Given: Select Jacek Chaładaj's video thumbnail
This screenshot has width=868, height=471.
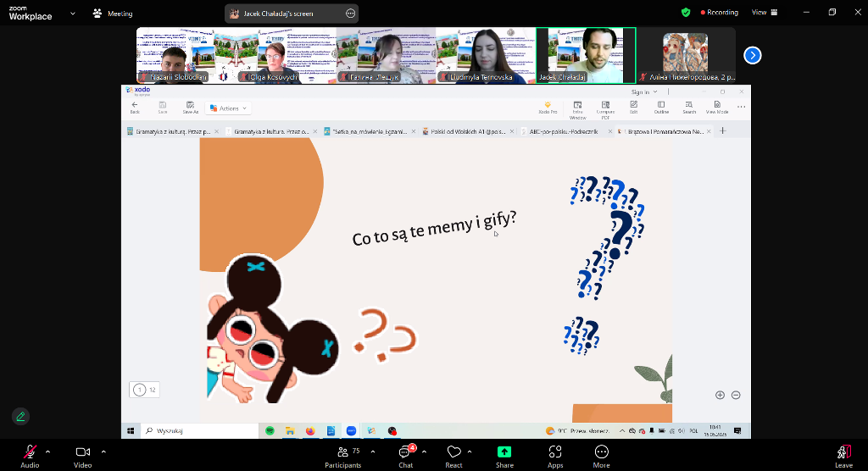Looking at the screenshot, I should point(586,55).
